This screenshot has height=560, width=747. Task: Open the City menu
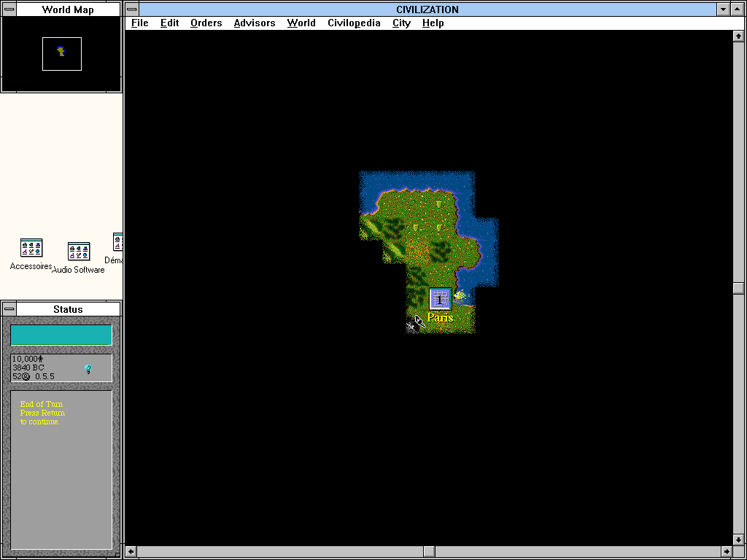(402, 23)
